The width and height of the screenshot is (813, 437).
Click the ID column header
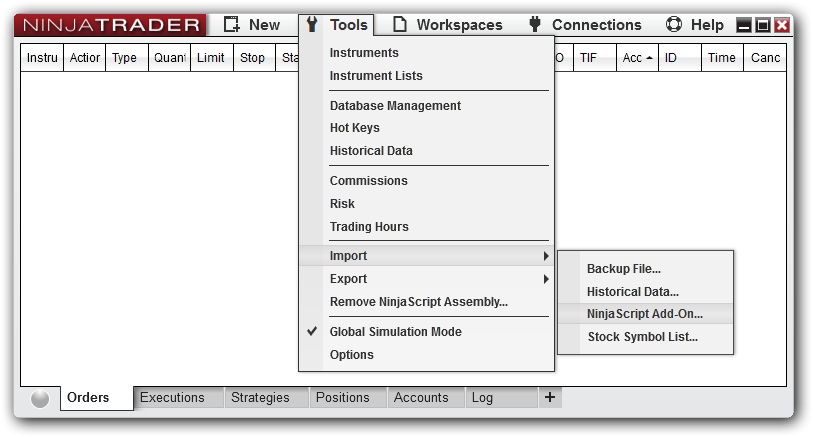[680, 58]
